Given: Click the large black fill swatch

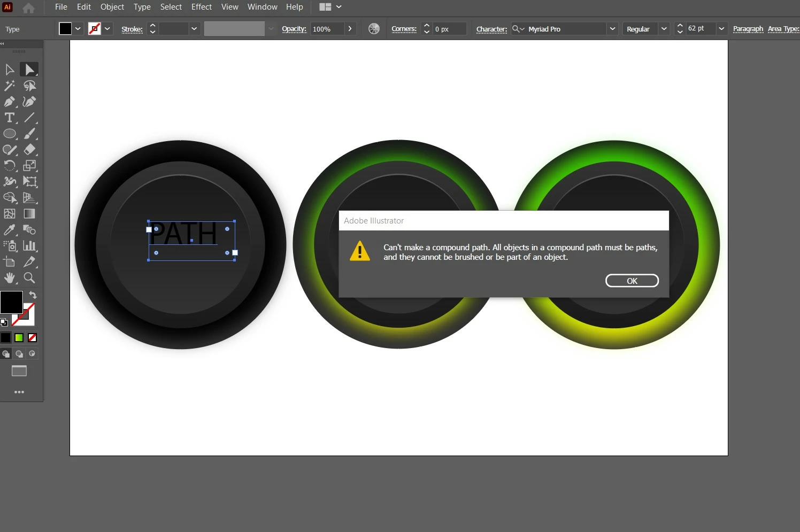Looking at the screenshot, I should click(x=11, y=303).
